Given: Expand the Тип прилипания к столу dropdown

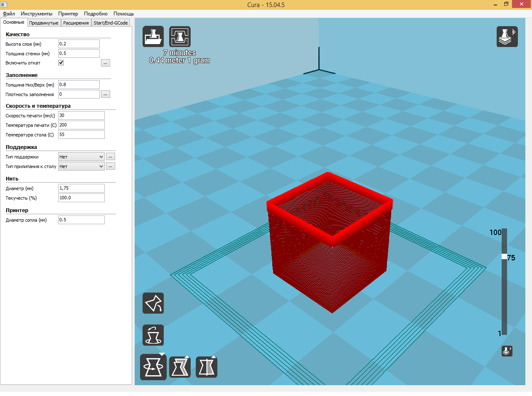Looking at the screenshot, I should 81,166.
